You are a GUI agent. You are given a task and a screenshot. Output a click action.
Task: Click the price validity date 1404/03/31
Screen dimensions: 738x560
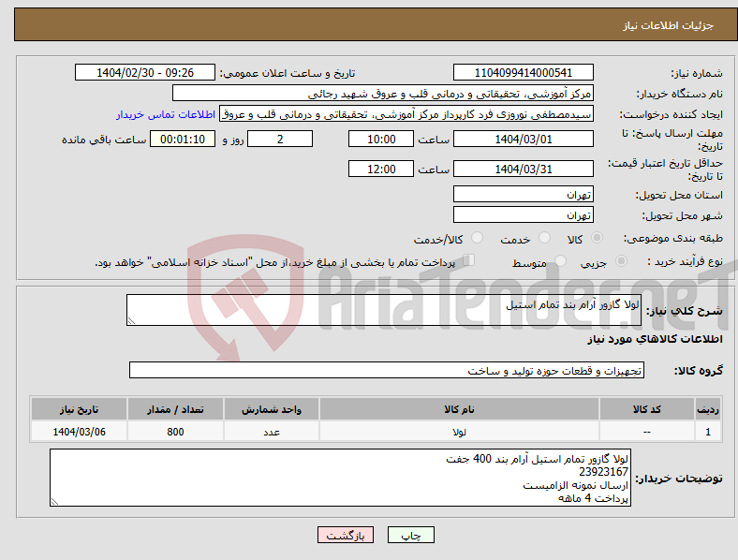[523, 169]
